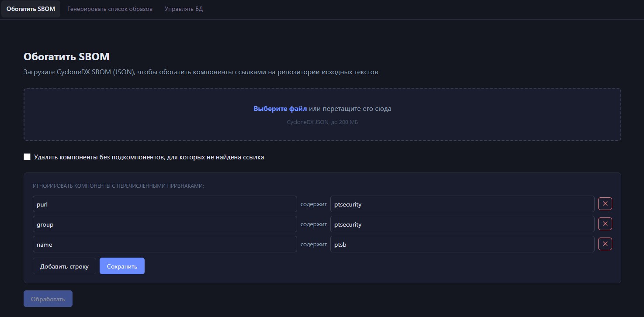
Task: Open the Генерировать список образов tab
Action: (110, 9)
